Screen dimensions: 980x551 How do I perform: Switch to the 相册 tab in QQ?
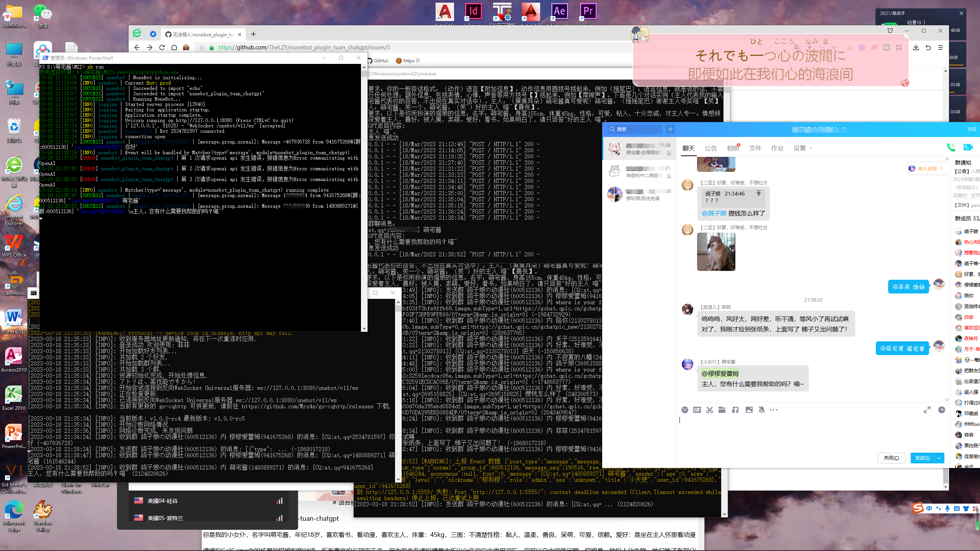[732, 148]
